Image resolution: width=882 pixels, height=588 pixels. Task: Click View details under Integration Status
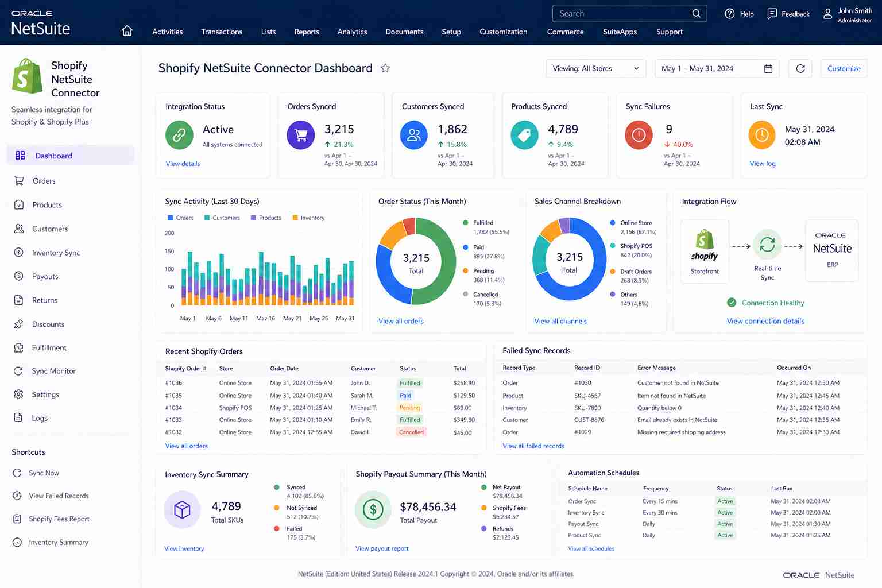pyautogui.click(x=183, y=164)
